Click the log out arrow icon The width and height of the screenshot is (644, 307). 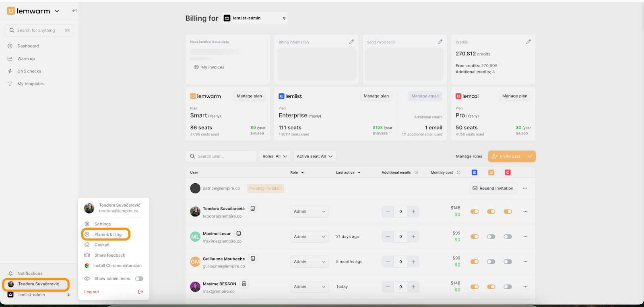tap(140, 292)
